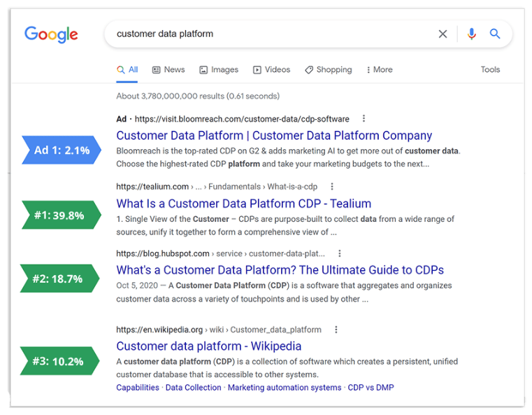532x415 pixels.
Task: Click the Bloomreach ad description snippet
Action: [289, 157]
